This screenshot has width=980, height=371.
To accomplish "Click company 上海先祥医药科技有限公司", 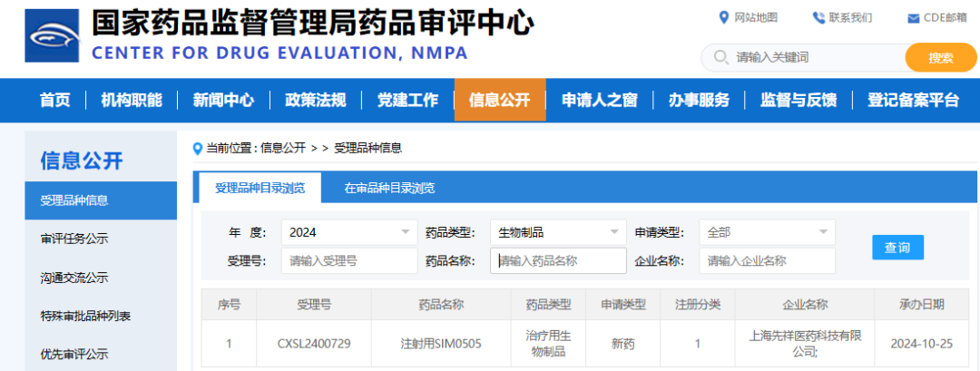I will [806, 344].
